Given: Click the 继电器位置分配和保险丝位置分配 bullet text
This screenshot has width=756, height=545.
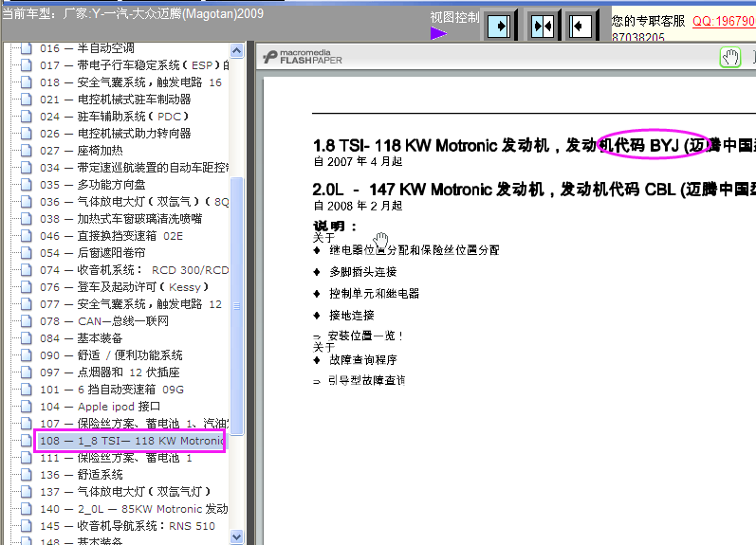Looking at the screenshot, I should point(415,250).
